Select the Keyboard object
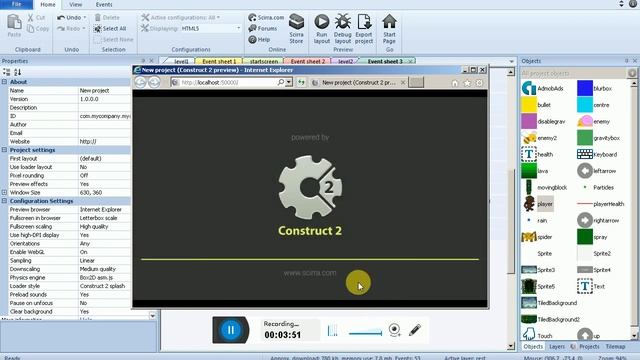This screenshot has width=640, height=360. (597, 154)
